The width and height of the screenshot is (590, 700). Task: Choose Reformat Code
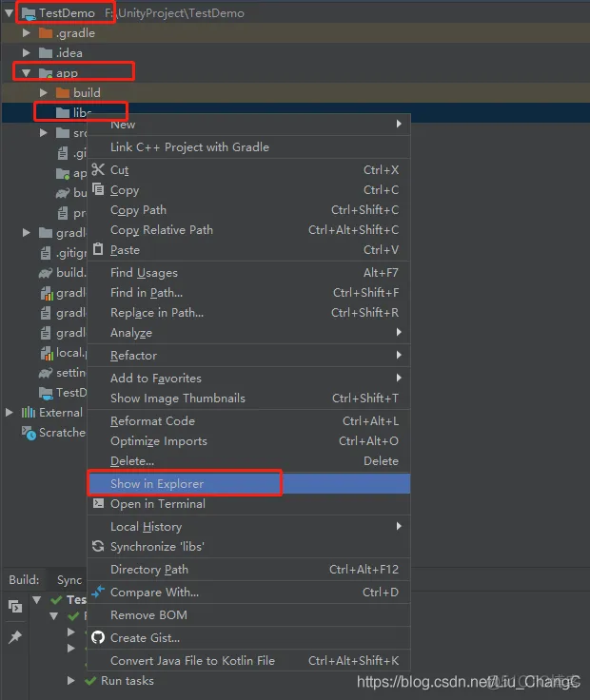click(x=248, y=421)
